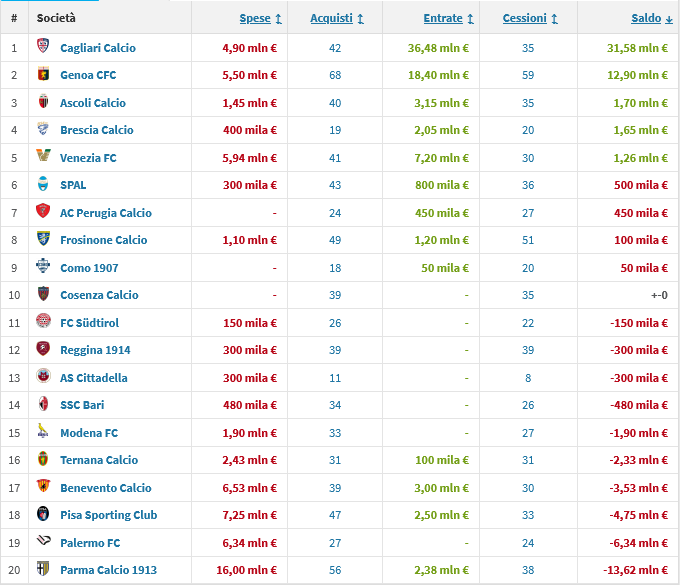Image resolution: width=680 pixels, height=585 pixels.
Task: Open the Como 1907 club link
Action: pos(89,268)
